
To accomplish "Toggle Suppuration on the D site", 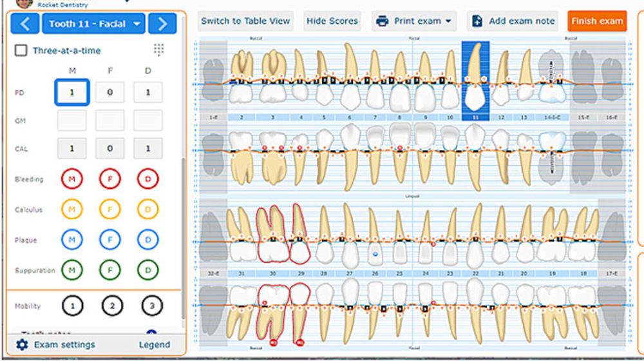I will point(148,270).
